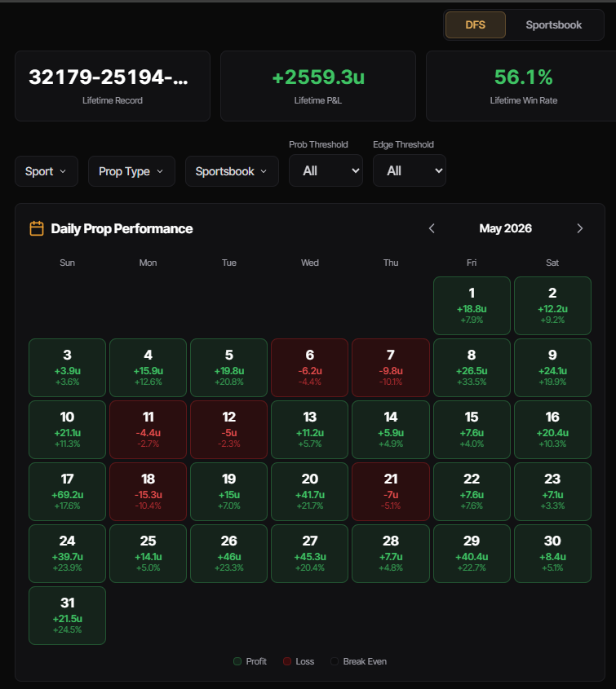Open day 15 showing +7.6u +4.0%

(472, 430)
